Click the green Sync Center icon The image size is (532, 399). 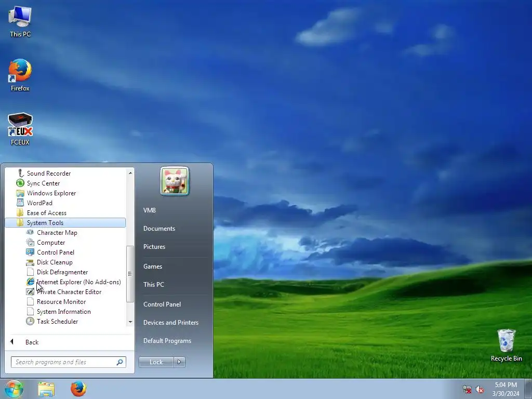20,183
